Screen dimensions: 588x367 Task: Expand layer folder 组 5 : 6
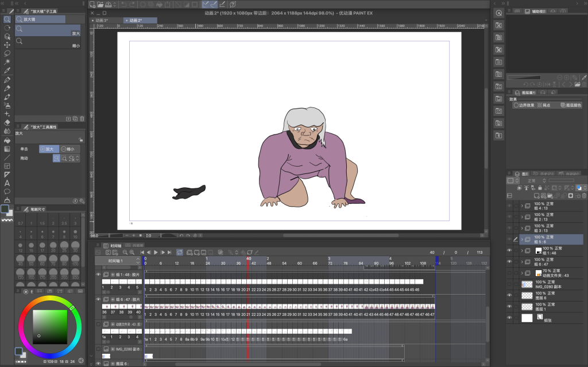click(522, 239)
